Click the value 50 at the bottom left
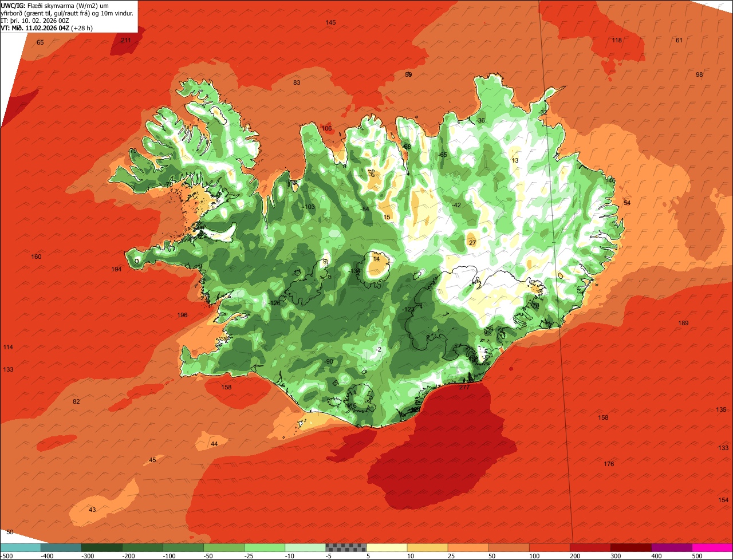733x560 pixels. (x=10, y=533)
